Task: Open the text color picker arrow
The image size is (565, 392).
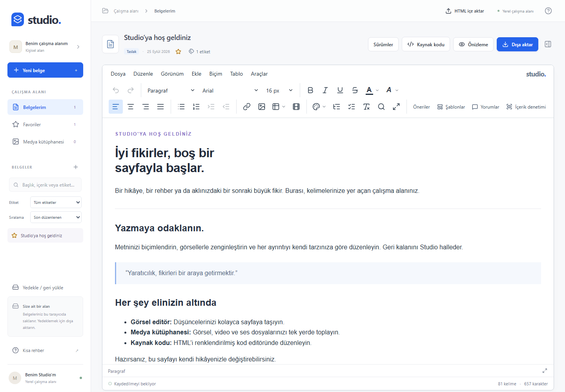Action: click(x=377, y=90)
